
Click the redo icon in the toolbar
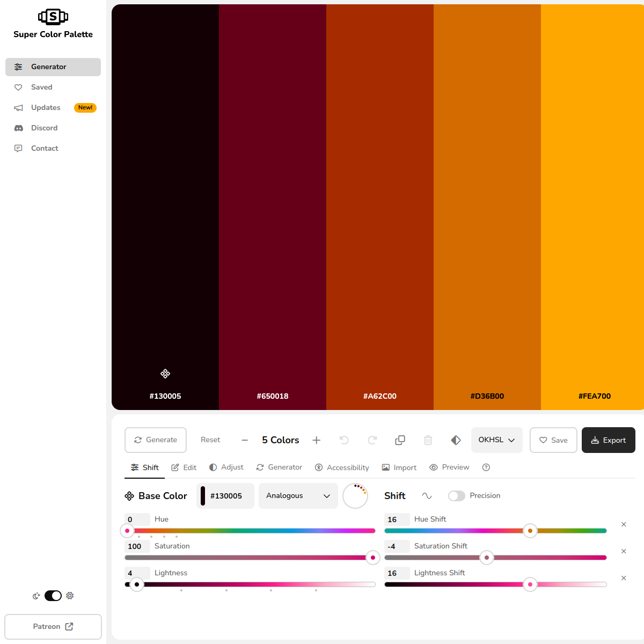click(372, 440)
